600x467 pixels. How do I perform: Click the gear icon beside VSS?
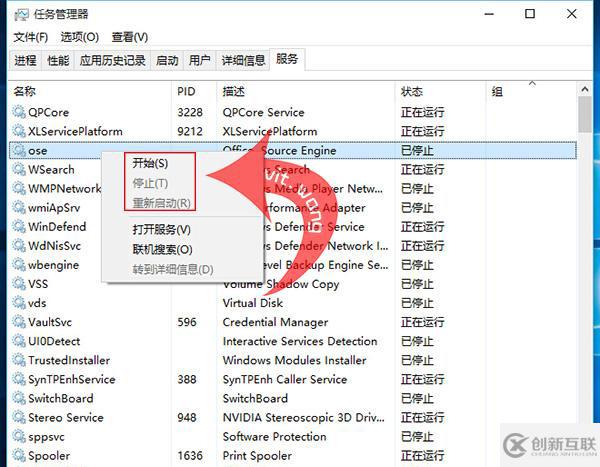19,284
